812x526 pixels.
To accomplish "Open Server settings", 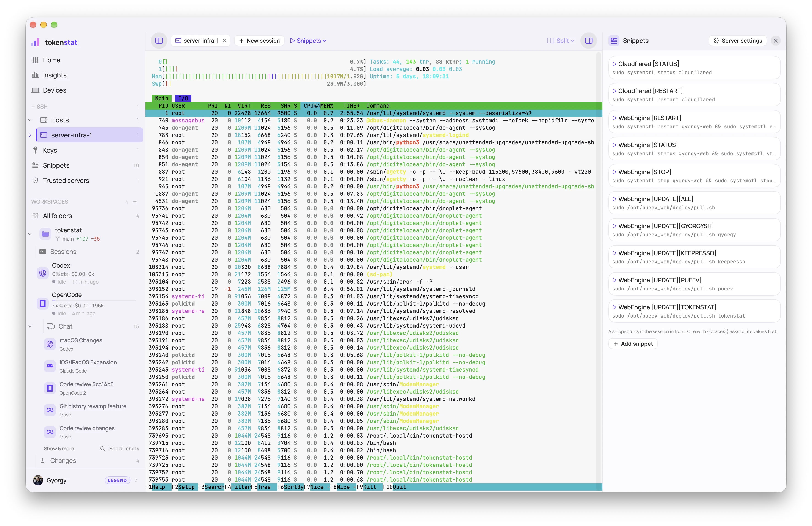I will tap(738, 41).
